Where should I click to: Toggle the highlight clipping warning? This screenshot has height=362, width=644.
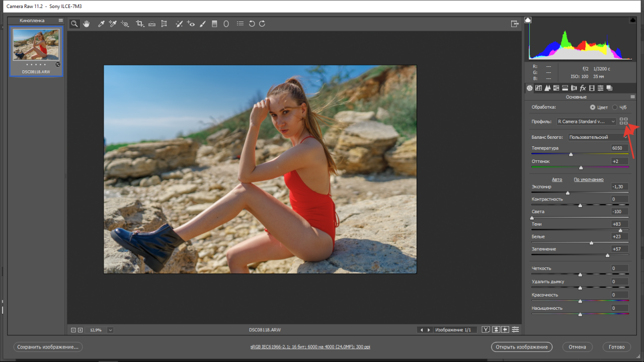(632, 20)
